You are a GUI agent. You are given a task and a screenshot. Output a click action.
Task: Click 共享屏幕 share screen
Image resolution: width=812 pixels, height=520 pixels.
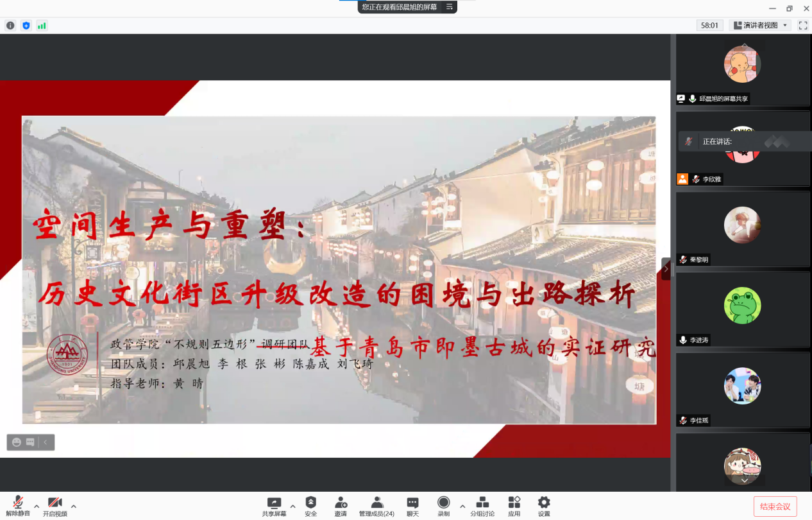point(274,505)
